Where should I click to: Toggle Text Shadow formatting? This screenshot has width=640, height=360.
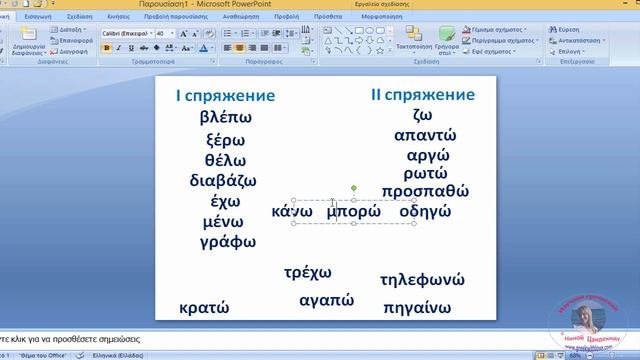point(156,48)
